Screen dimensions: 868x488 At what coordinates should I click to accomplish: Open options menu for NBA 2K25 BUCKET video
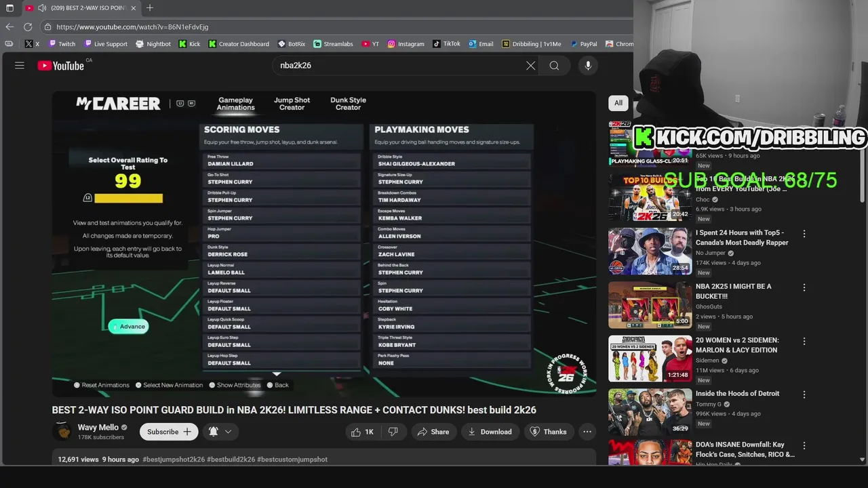tap(804, 287)
